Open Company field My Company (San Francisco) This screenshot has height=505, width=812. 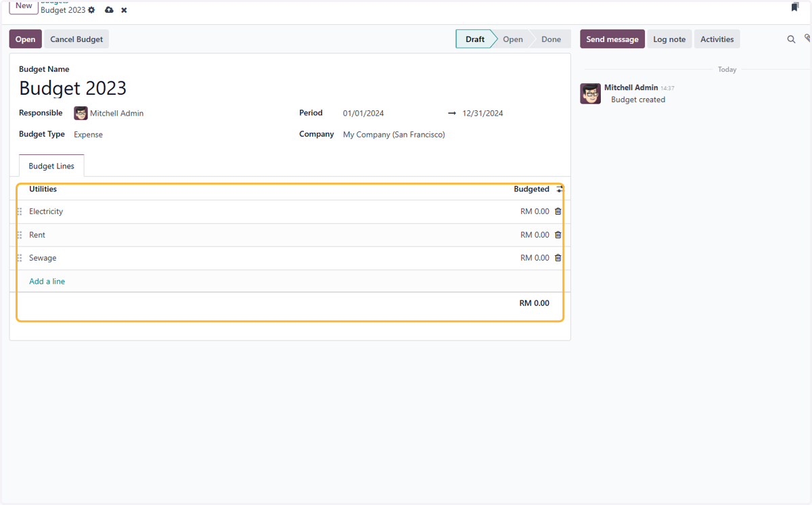point(394,135)
